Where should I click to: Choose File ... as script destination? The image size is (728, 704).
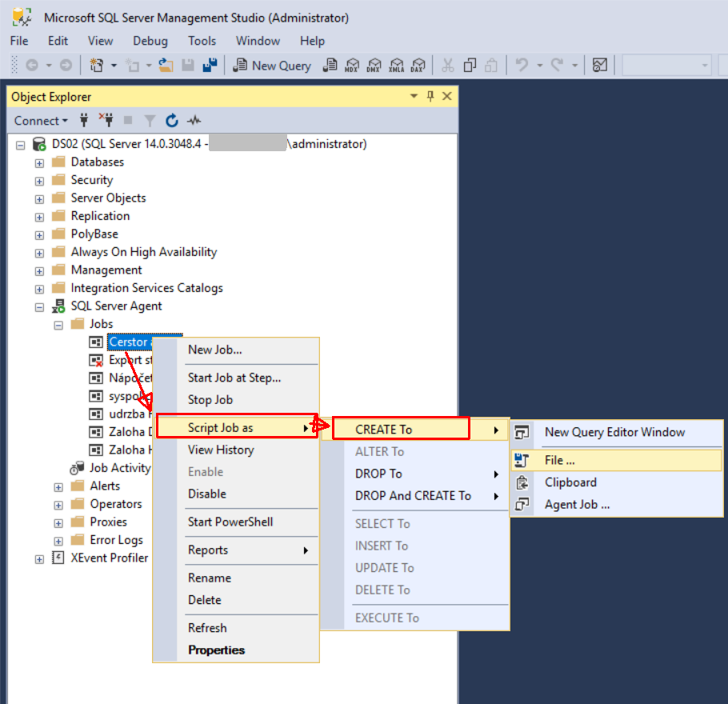pos(617,460)
